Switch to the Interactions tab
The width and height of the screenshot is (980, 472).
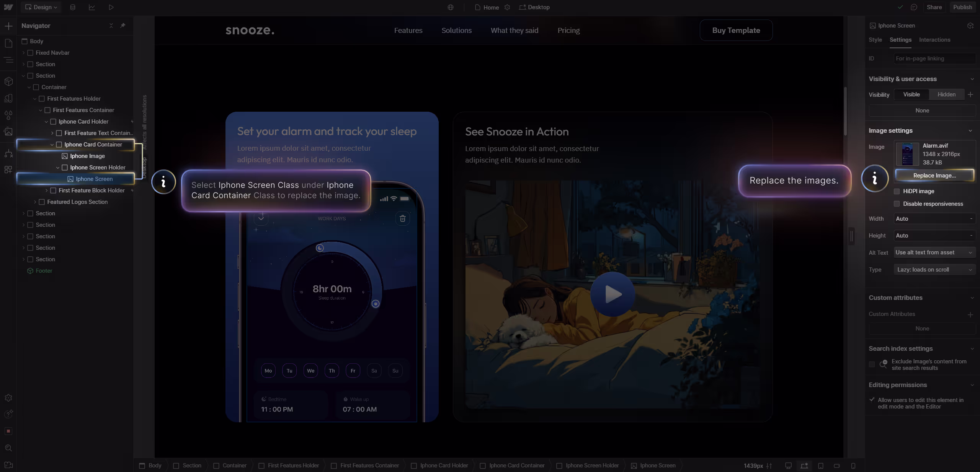coord(934,40)
